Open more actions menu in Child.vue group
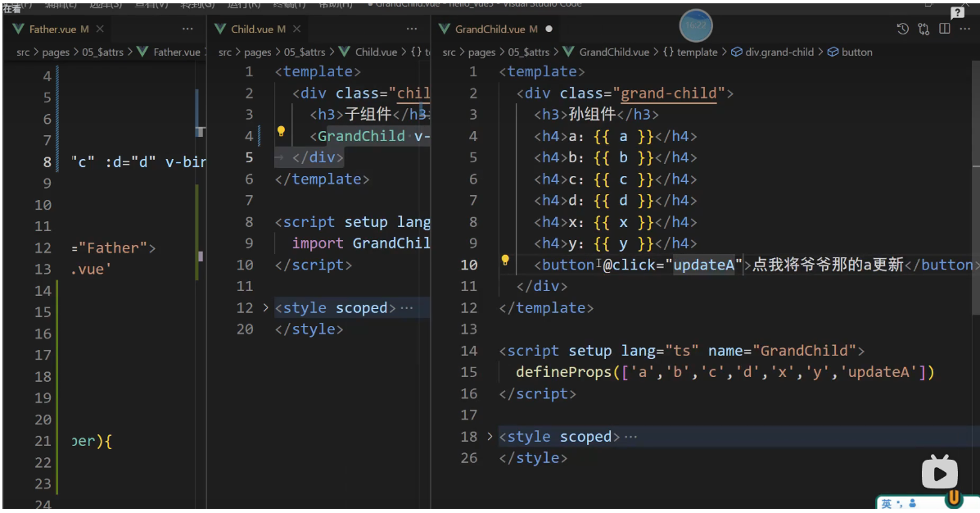 pyautogui.click(x=411, y=30)
